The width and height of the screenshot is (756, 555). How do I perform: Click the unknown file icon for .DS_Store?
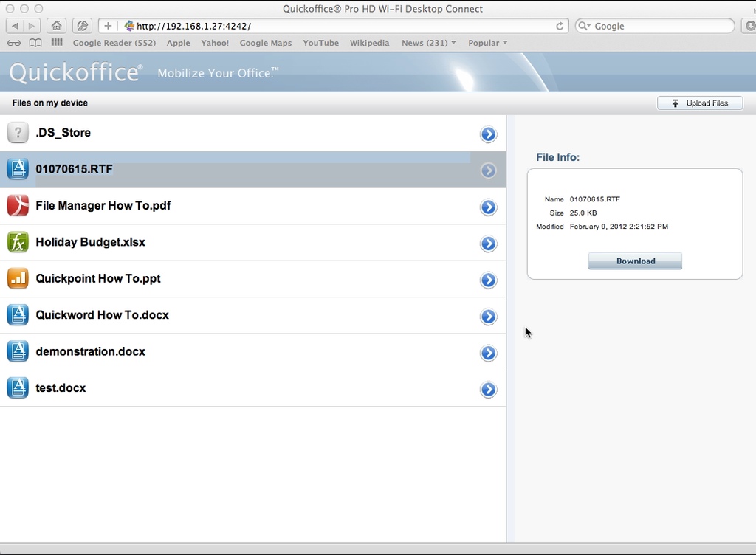pyautogui.click(x=18, y=133)
